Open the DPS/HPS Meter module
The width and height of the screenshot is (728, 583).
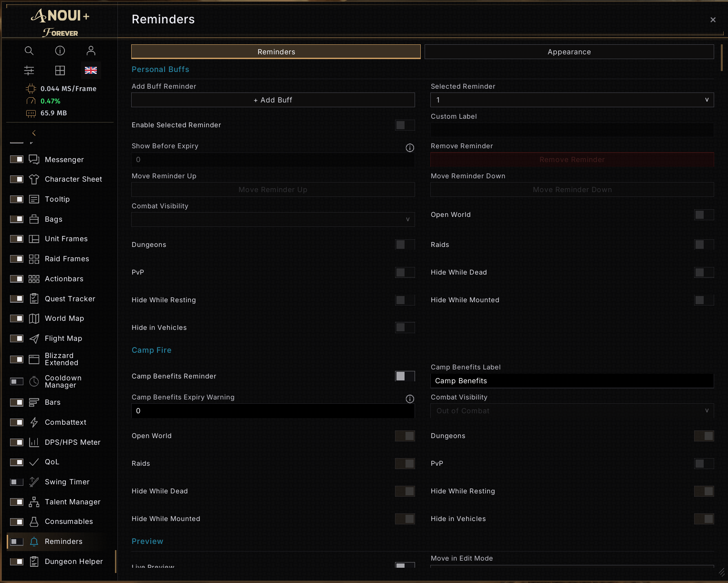click(73, 442)
